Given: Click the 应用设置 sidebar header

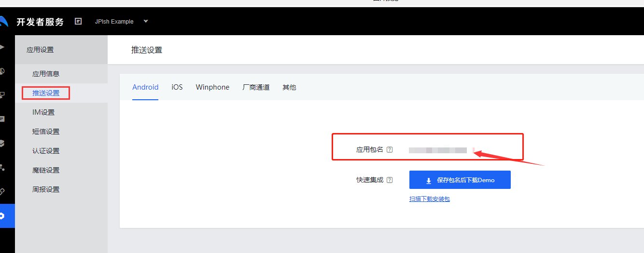Looking at the screenshot, I should 61,50.
